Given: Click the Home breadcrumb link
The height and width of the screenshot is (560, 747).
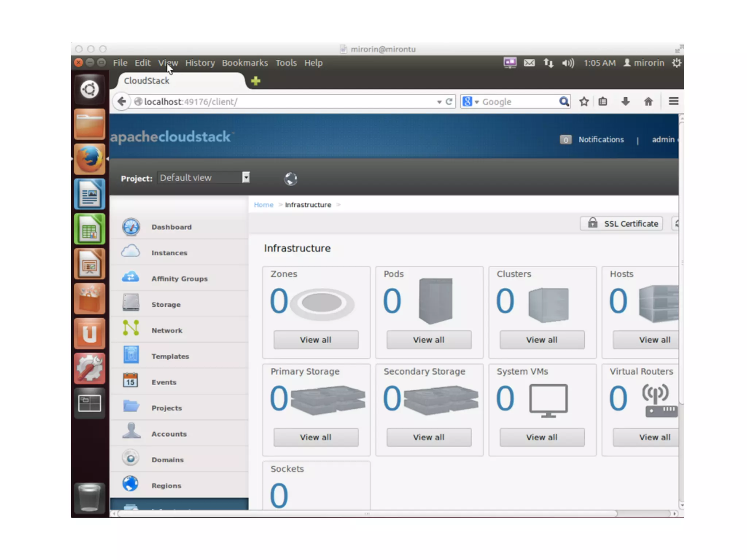Looking at the screenshot, I should click(x=263, y=205).
